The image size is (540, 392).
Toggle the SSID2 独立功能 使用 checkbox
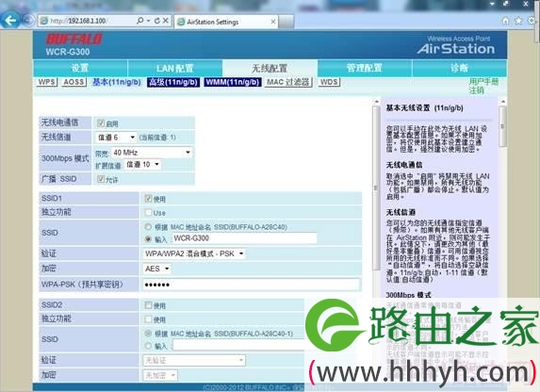coord(148,319)
